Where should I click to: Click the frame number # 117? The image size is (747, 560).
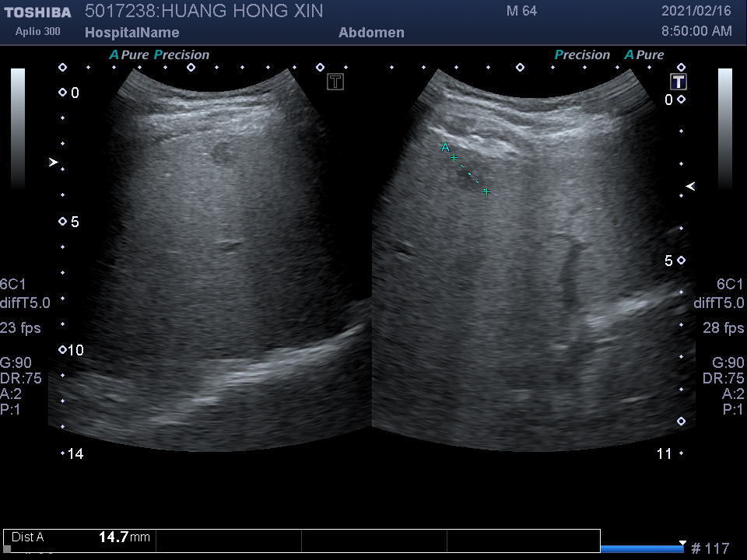710,549
